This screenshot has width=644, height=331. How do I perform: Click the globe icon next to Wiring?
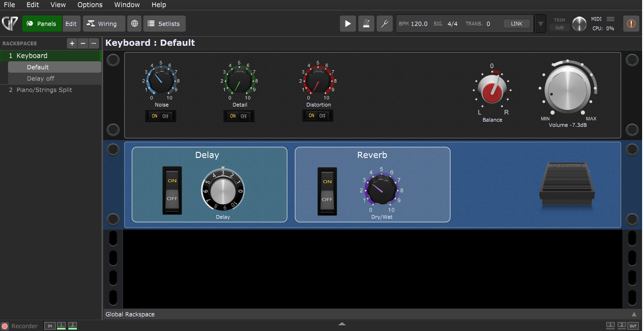pyautogui.click(x=135, y=24)
